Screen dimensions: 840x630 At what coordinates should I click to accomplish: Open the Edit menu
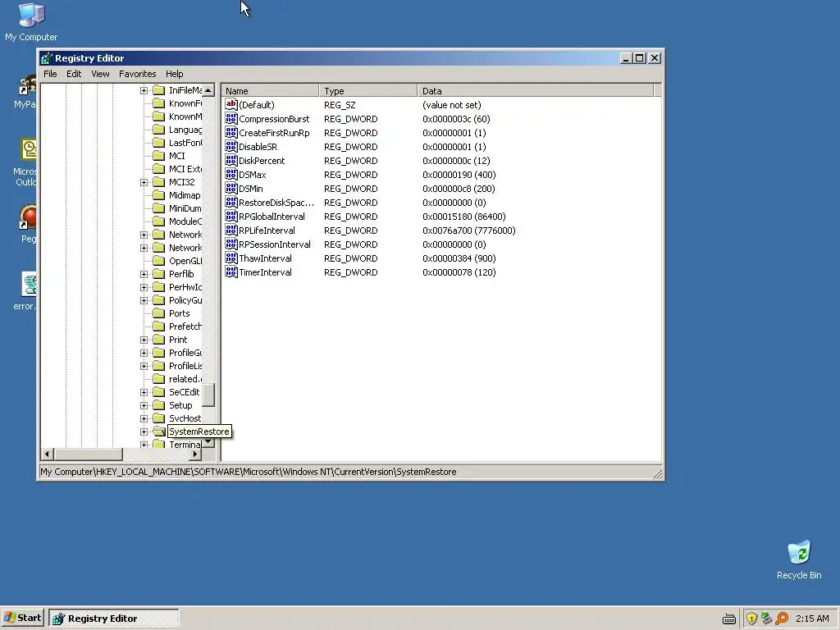[x=74, y=74]
